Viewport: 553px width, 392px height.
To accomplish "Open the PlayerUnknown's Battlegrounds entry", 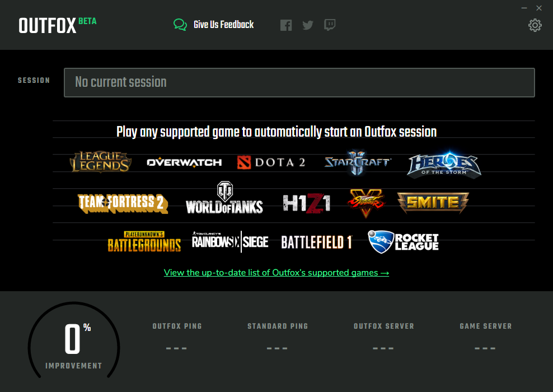I will (144, 241).
